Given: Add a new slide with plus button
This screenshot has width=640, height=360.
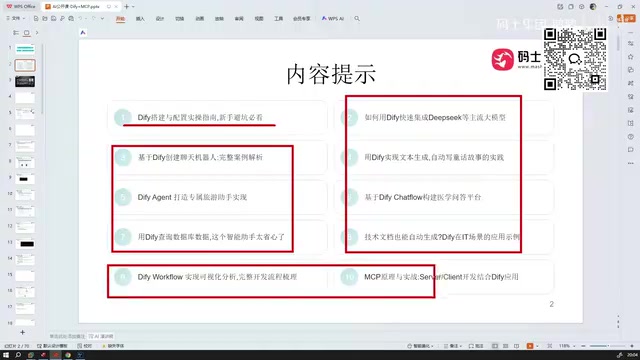Looking at the screenshot, I should pos(22,333).
